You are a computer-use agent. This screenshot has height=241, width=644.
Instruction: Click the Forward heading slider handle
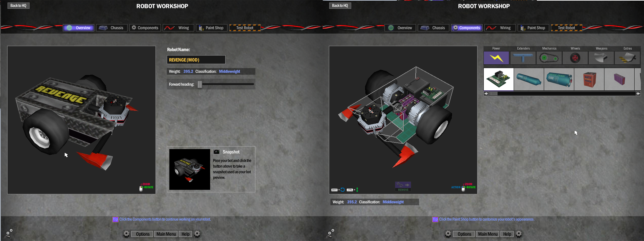pyautogui.click(x=200, y=84)
